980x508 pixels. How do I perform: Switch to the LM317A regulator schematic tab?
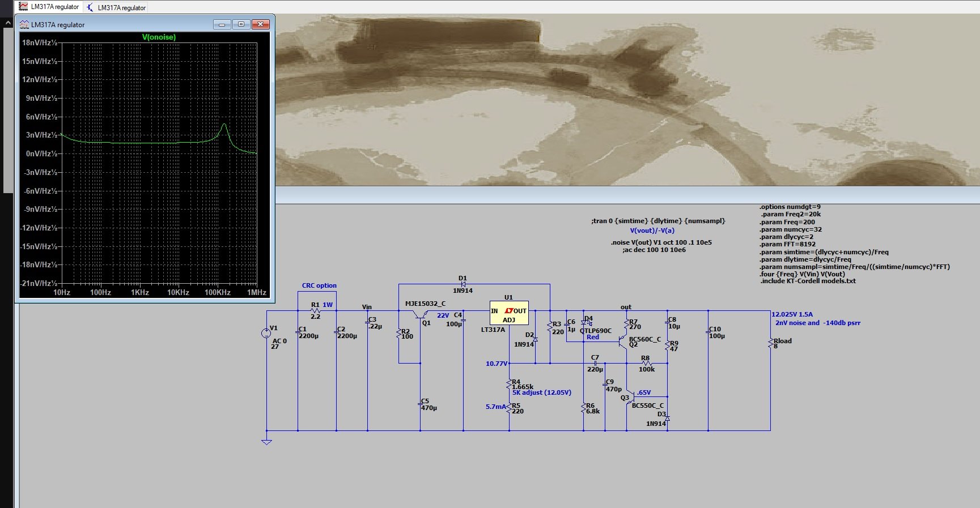tap(116, 7)
